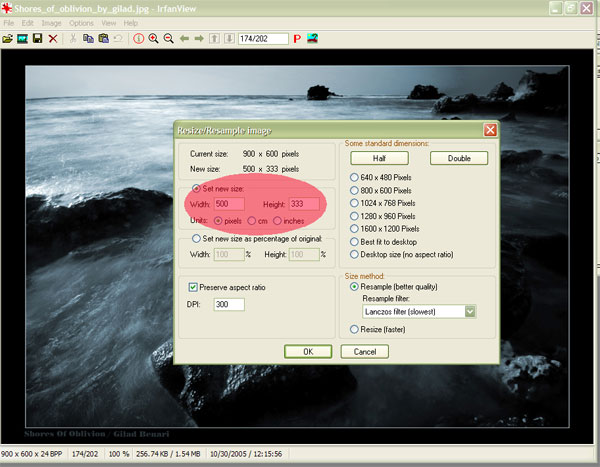
Task: Open the File menu
Action: tap(8, 23)
